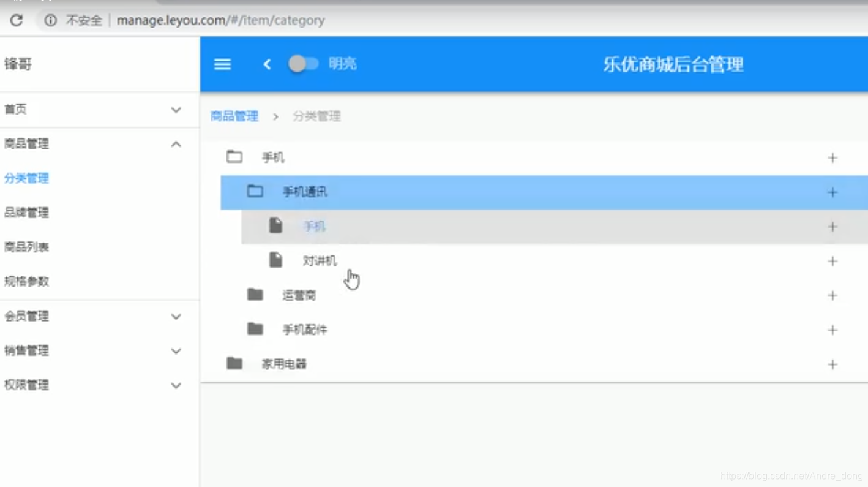Open 品牌管理 in the sidebar
The image size is (868, 487).
pos(26,213)
